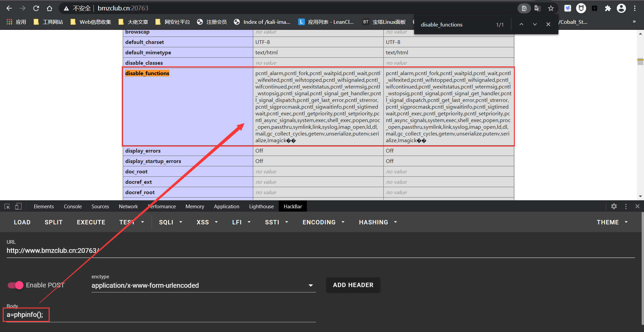This screenshot has width=644, height=332.
Task: Open the apps grid bookmark
Action: point(16,22)
